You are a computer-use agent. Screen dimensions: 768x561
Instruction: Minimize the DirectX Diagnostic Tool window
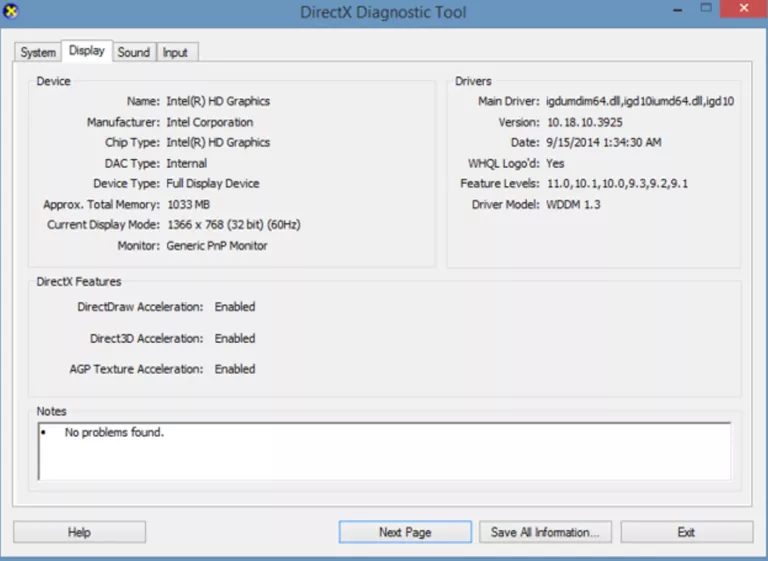pos(678,9)
